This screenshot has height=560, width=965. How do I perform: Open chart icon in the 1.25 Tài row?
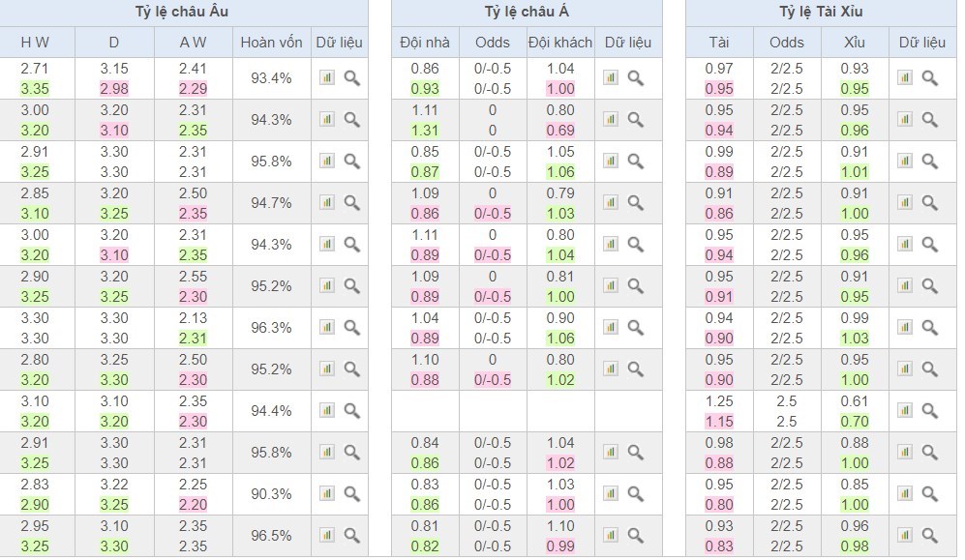[x=904, y=410]
